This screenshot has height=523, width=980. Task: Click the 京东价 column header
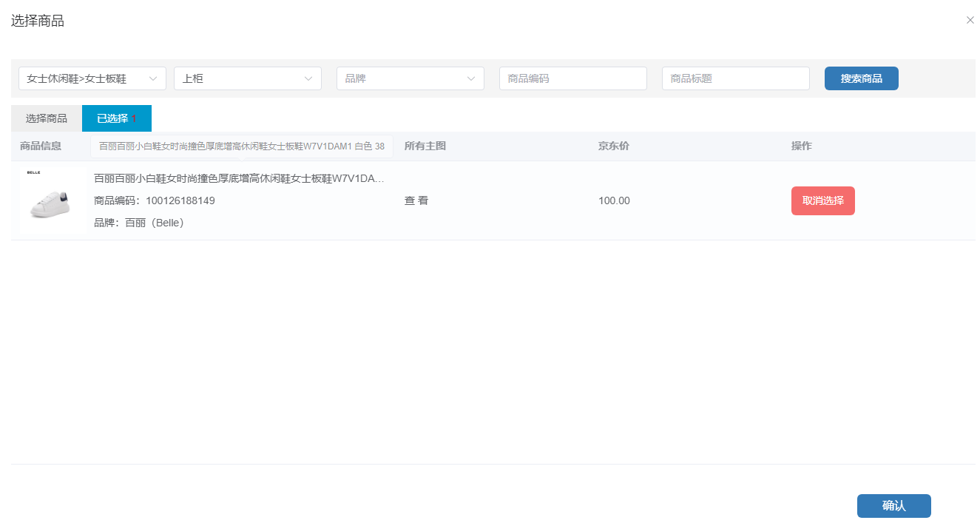[613, 146]
